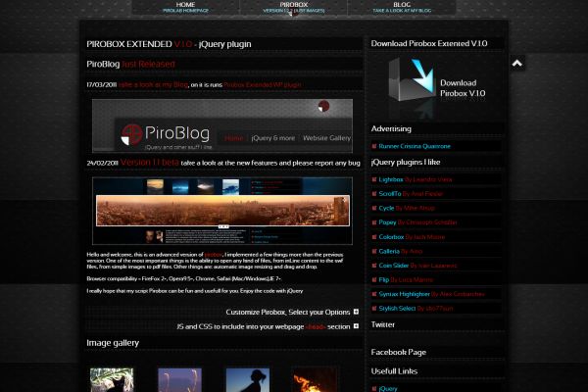Open the Flip plugin link

pyautogui.click(x=383, y=280)
